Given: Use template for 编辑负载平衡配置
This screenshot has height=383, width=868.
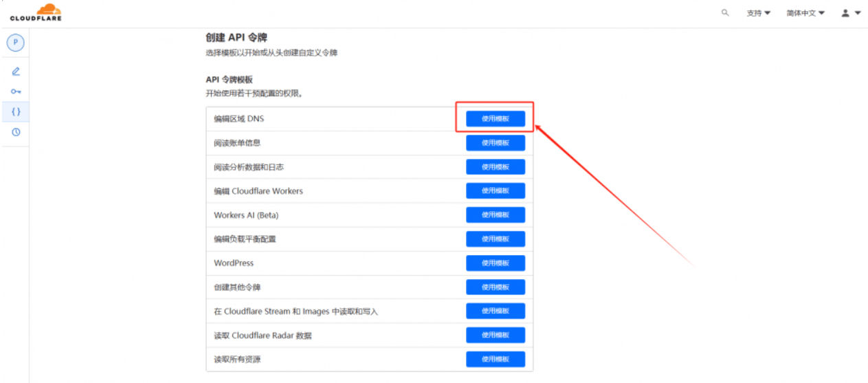Looking at the screenshot, I should coord(496,239).
